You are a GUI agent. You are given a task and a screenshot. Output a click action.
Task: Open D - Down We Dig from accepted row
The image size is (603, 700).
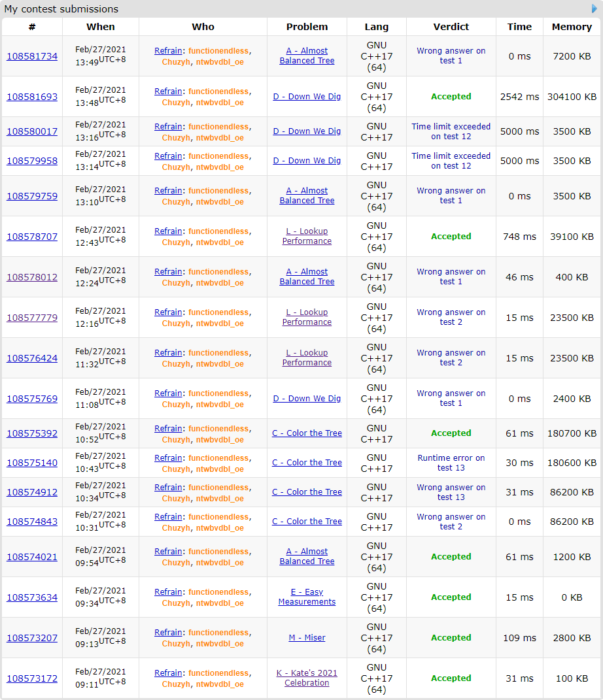coord(307,97)
